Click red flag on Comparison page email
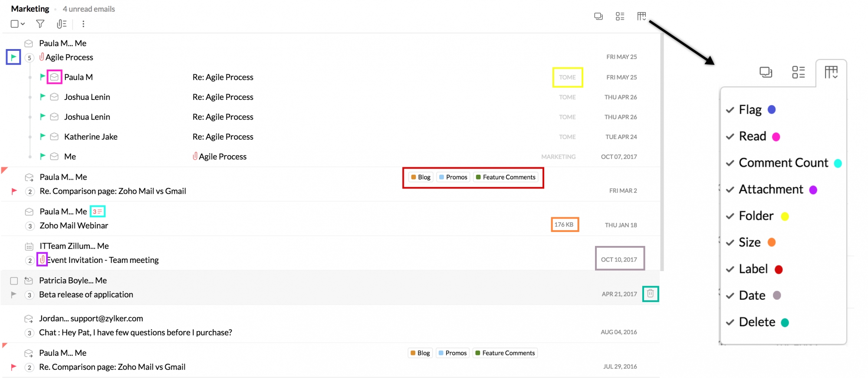The height and width of the screenshot is (378, 868). click(14, 191)
